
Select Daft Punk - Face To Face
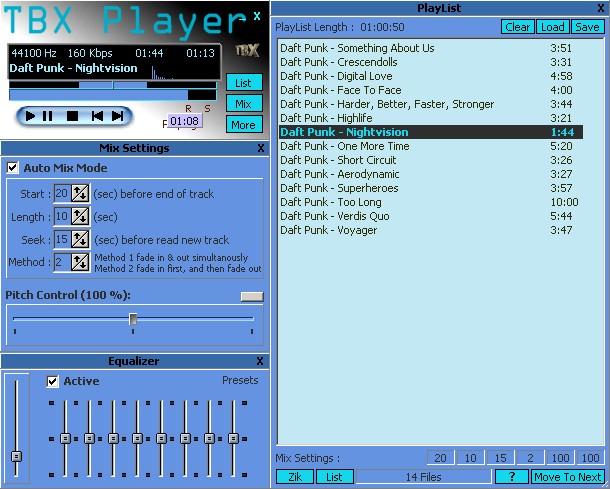(431, 90)
